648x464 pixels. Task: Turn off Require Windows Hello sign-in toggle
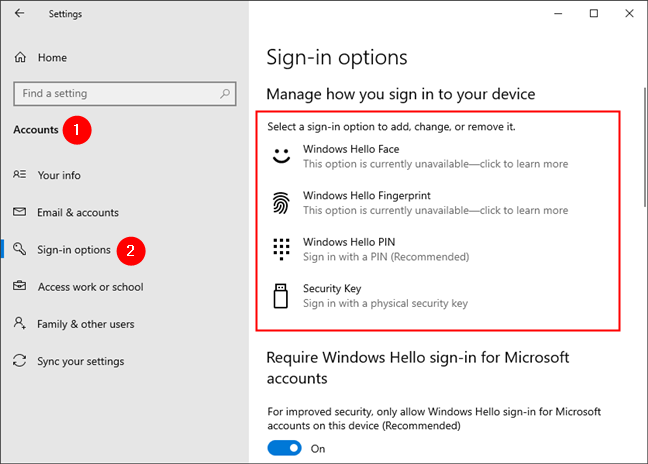tap(284, 449)
